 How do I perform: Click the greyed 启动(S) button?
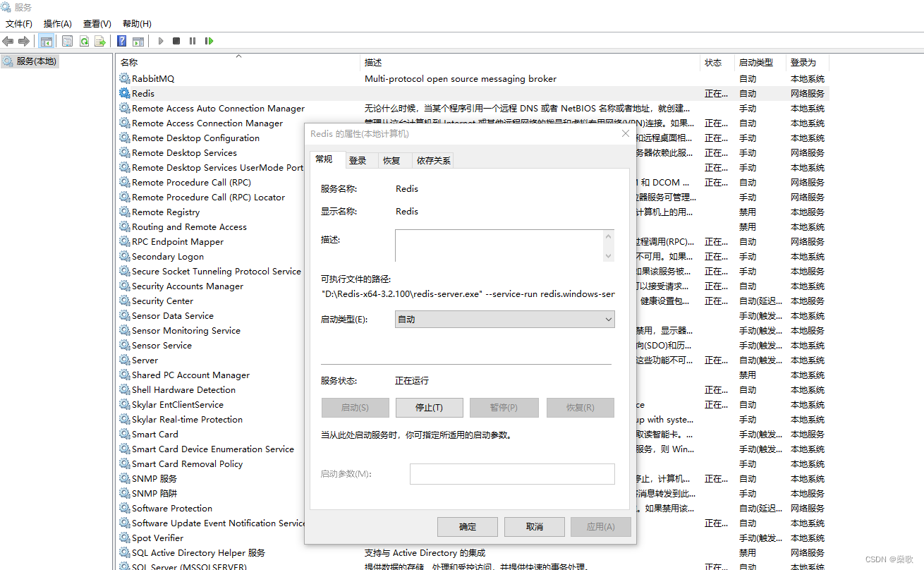pyautogui.click(x=355, y=408)
